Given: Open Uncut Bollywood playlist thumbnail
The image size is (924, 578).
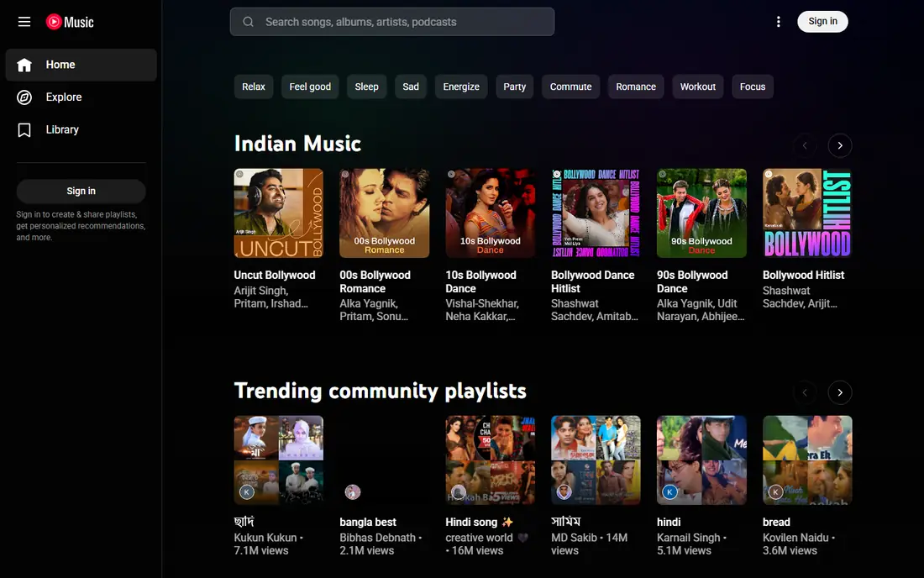Looking at the screenshot, I should [x=278, y=213].
